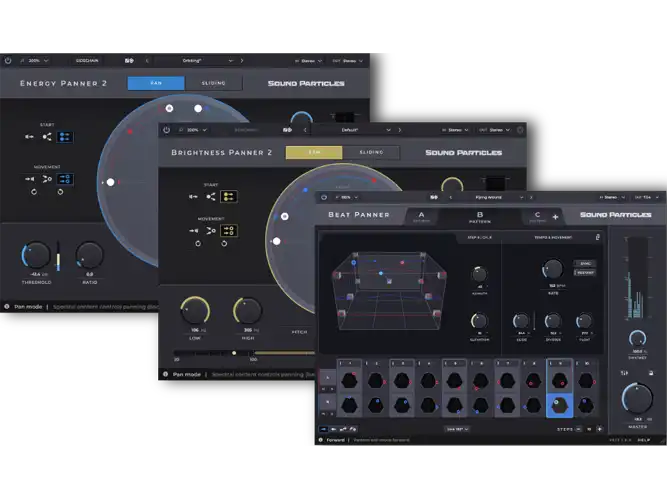
Task: Click the handle on the Brightness Panner frequency range slider
Action: click(234, 353)
